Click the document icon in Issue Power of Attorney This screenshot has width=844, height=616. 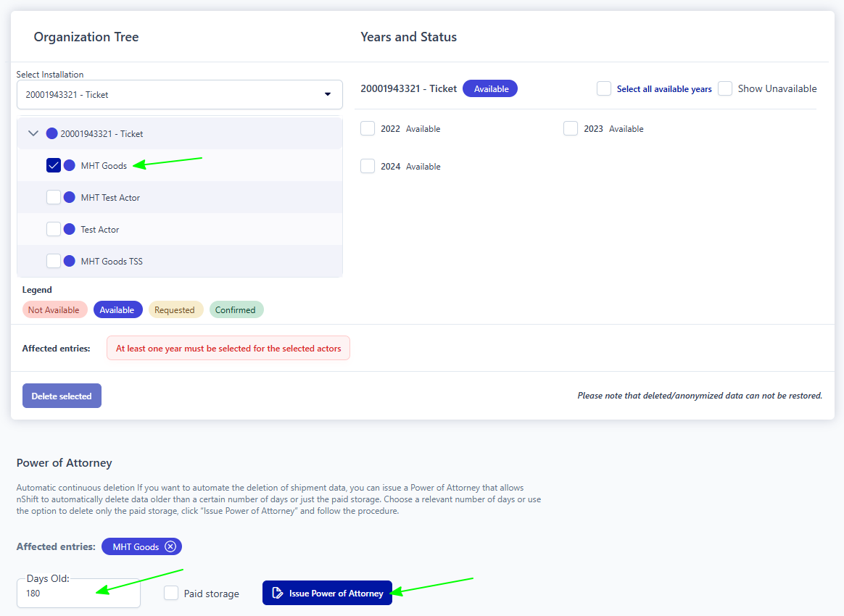click(277, 594)
